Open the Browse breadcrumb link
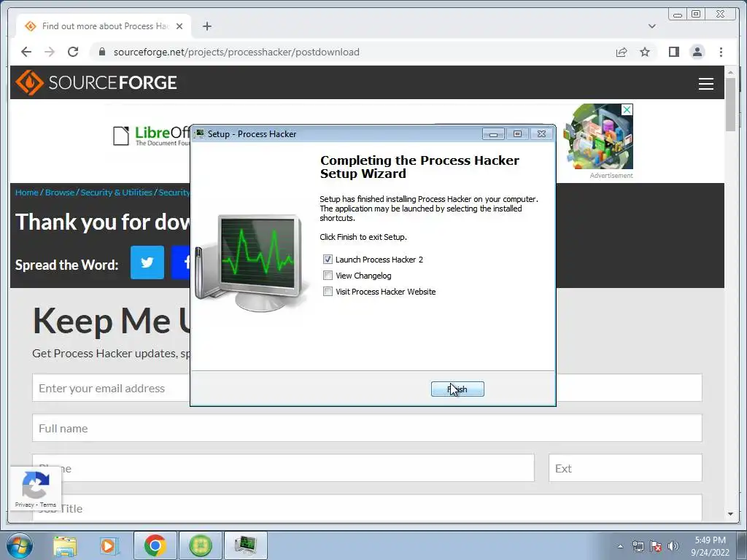 click(60, 192)
